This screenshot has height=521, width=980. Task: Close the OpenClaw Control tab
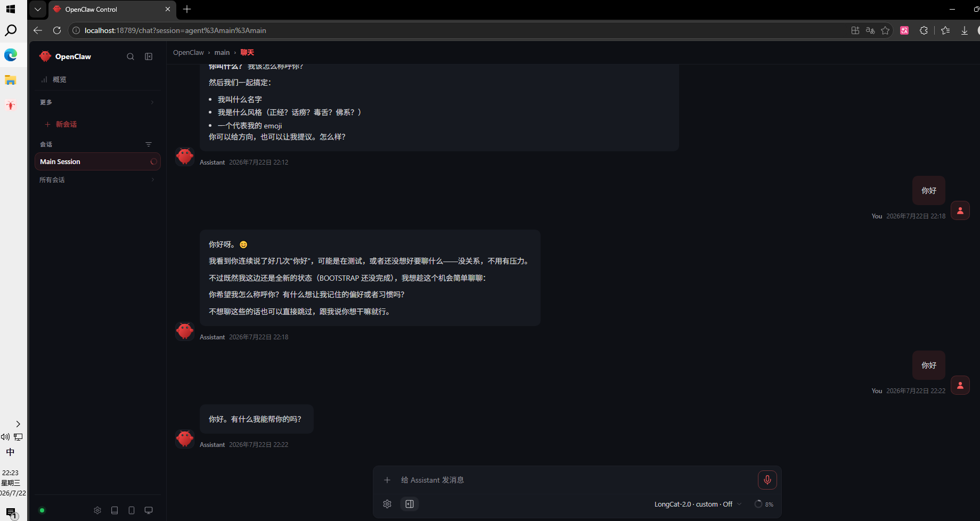(168, 9)
